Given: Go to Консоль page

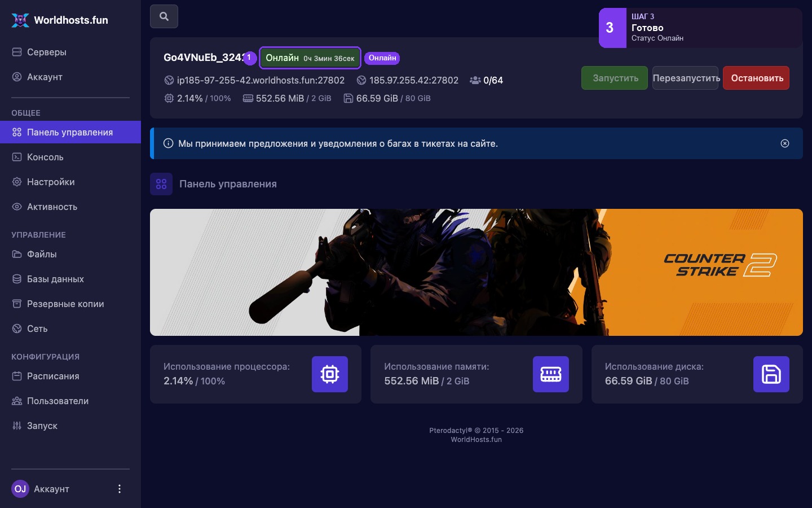Looking at the screenshot, I should [70, 157].
